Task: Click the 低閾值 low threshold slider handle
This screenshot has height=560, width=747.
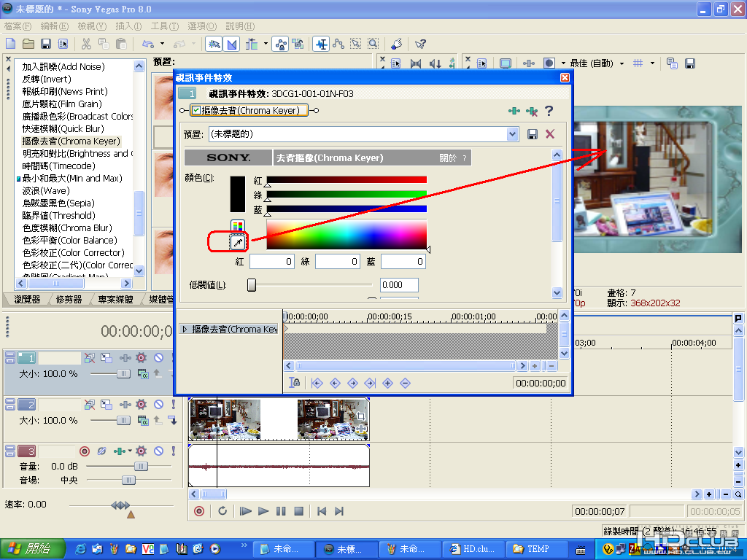Action: point(252,285)
